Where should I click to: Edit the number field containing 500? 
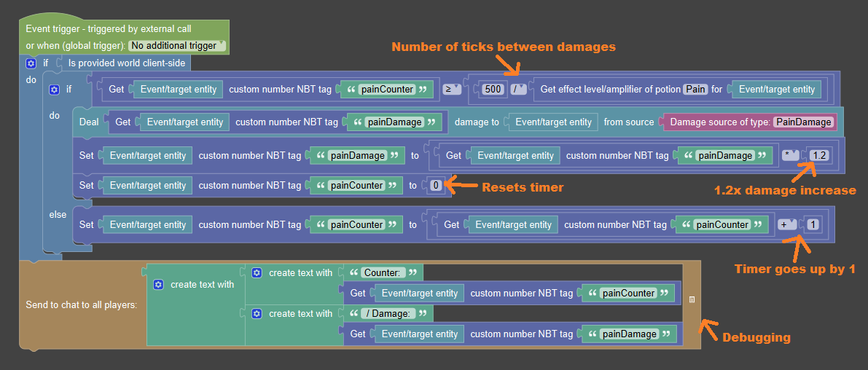(x=493, y=89)
